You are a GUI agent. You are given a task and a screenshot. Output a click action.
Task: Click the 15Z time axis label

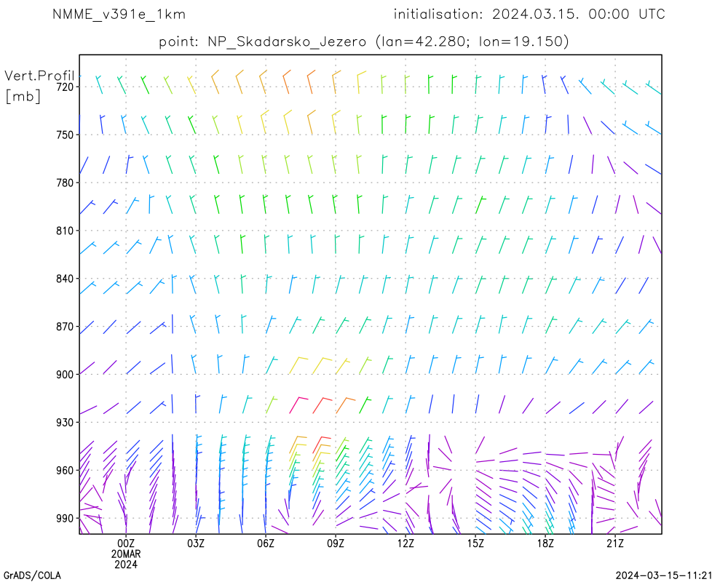[475, 543]
